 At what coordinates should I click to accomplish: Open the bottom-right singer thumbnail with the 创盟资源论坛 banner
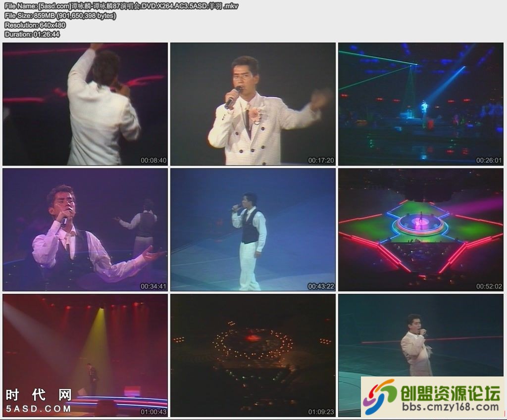click(x=421, y=355)
